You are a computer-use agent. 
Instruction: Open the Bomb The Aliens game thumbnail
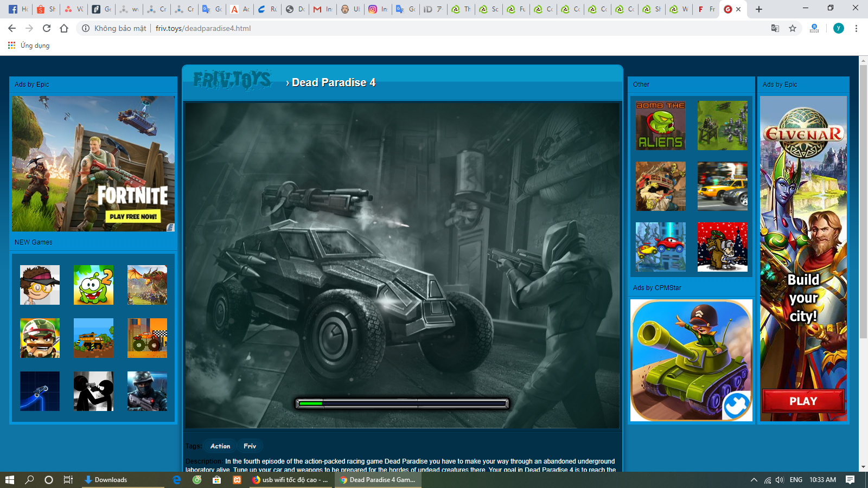point(660,125)
